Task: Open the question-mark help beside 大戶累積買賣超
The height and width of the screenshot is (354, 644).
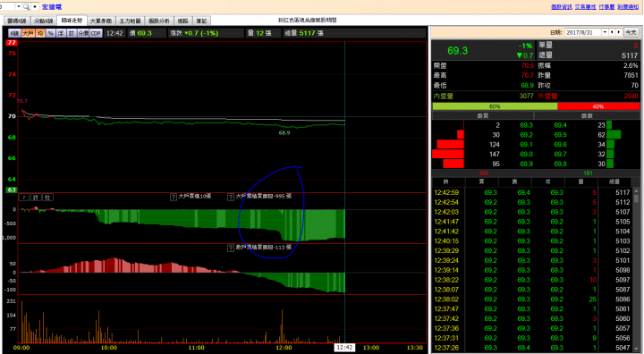Action: point(231,197)
